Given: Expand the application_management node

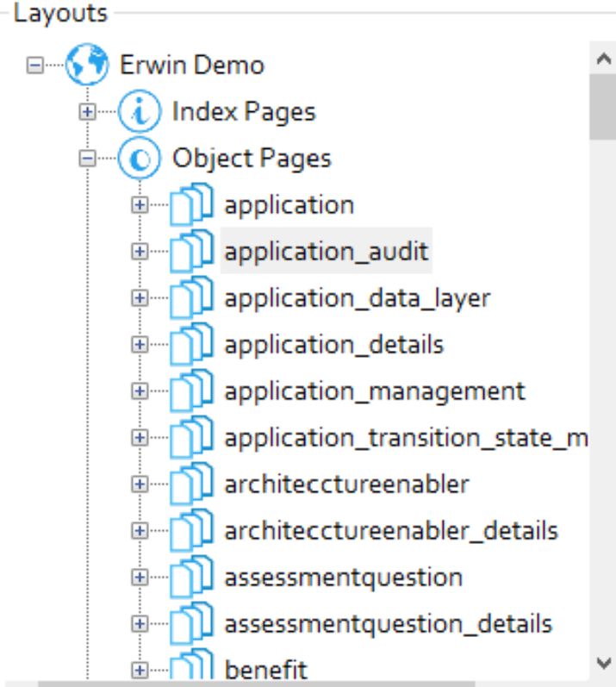Looking at the screenshot, I should pyautogui.click(x=140, y=390).
